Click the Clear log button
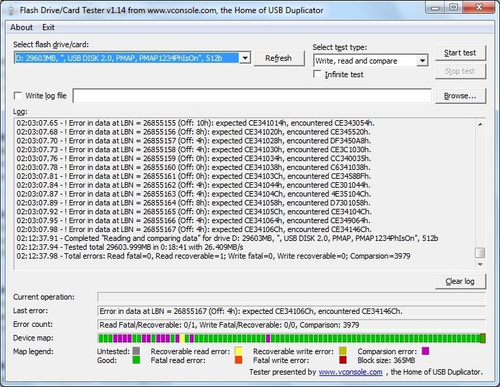 [460, 281]
